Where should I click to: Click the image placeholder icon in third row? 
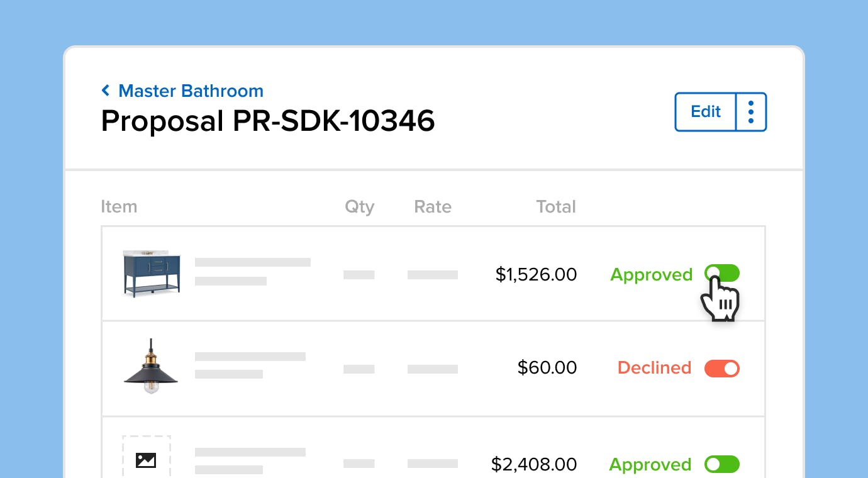[x=146, y=460]
